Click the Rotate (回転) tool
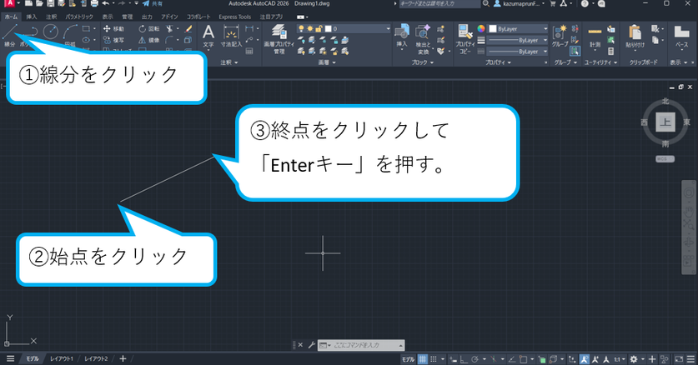This screenshot has width=698, height=365. click(x=149, y=29)
